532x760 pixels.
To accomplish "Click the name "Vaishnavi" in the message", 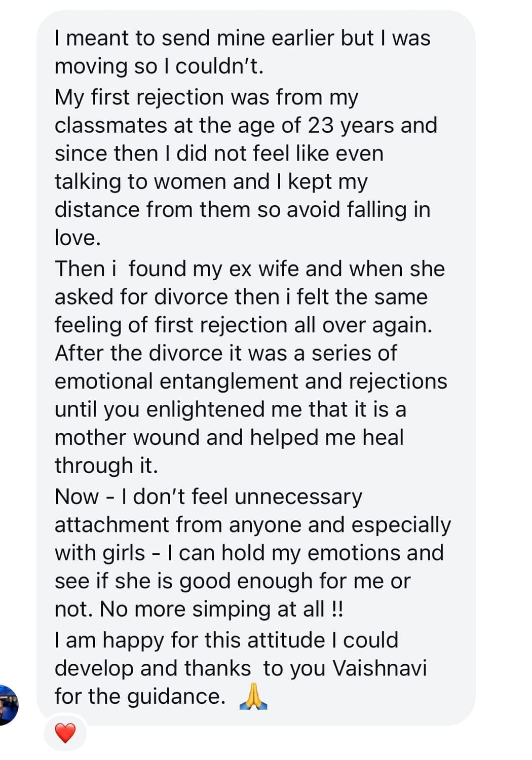I will click(379, 668).
